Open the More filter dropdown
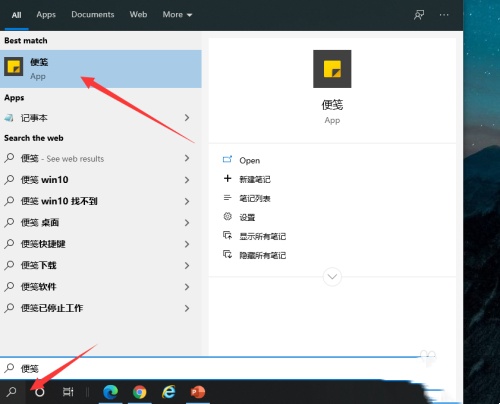Screen dimensions: 500x404 click(177, 15)
